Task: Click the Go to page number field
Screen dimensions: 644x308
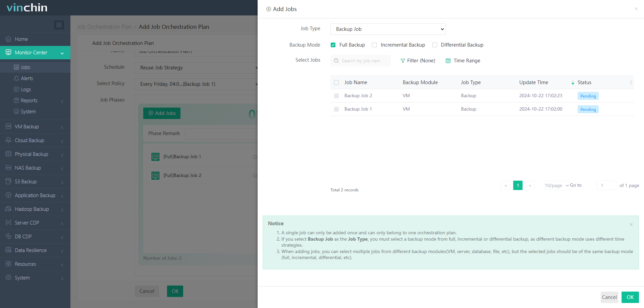Action: [x=606, y=185]
